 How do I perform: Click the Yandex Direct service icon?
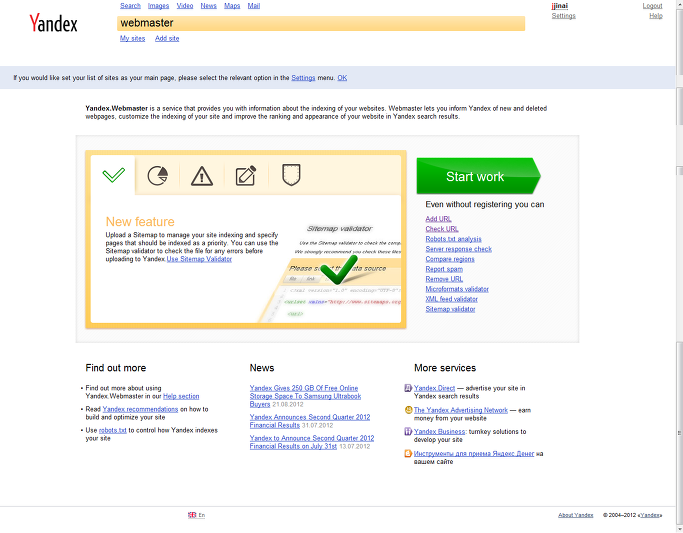408,388
